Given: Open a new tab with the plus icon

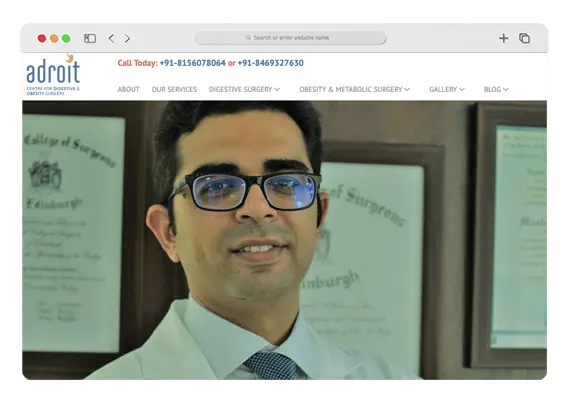Looking at the screenshot, I should 503,38.
